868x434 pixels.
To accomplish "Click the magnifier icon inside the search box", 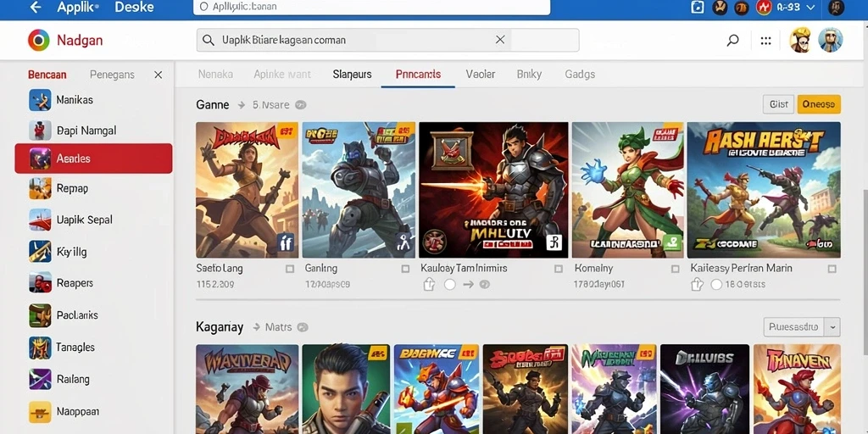I will click(209, 41).
